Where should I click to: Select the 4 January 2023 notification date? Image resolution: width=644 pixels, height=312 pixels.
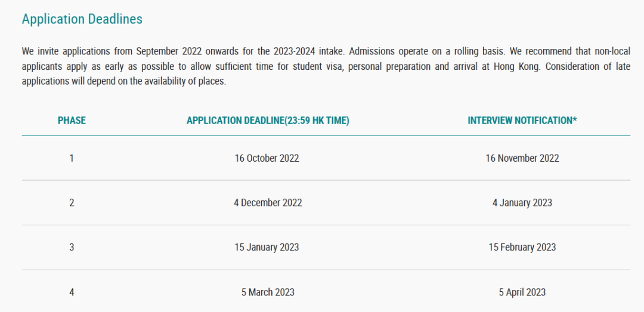pyautogui.click(x=522, y=203)
